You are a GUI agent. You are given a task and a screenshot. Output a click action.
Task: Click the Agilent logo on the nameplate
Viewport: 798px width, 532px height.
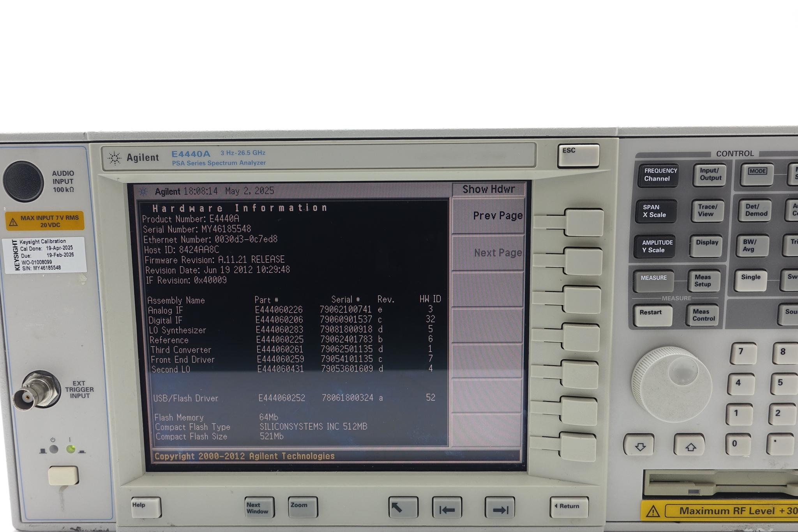click(115, 158)
